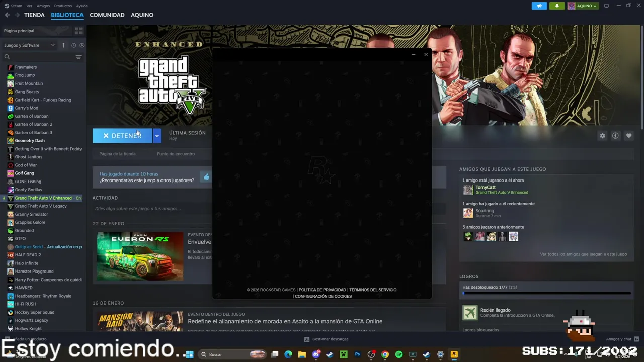This screenshot has width=644, height=362.
Task: Click achievements progress bar
Action: point(546,293)
